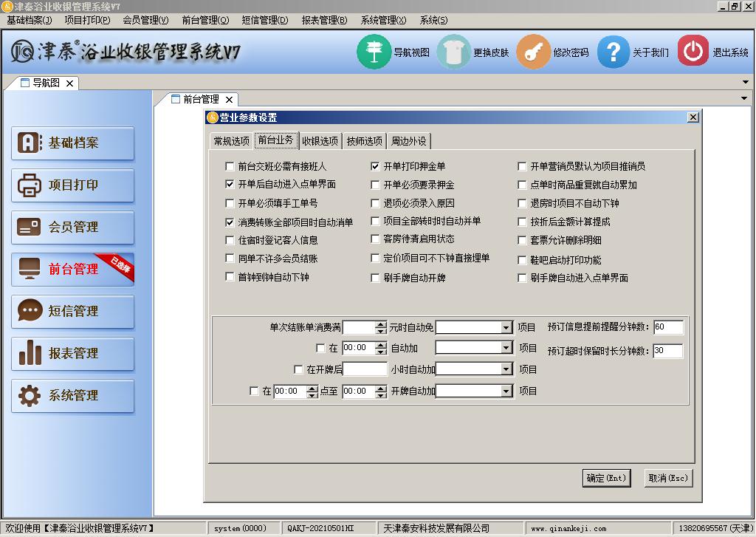Viewport: 756px width, 537px height.
Task: Switch to the 收银选项 tab
Action: [x=320, y=141]
